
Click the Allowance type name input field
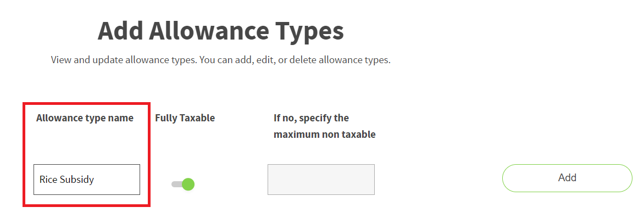(87, 180)
